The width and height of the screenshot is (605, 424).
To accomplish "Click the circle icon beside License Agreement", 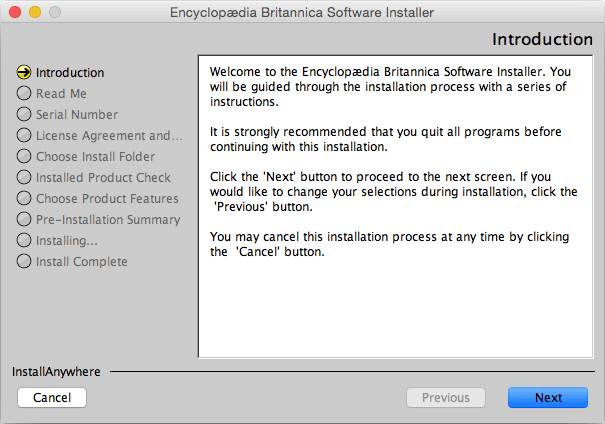I will [24, 135].
